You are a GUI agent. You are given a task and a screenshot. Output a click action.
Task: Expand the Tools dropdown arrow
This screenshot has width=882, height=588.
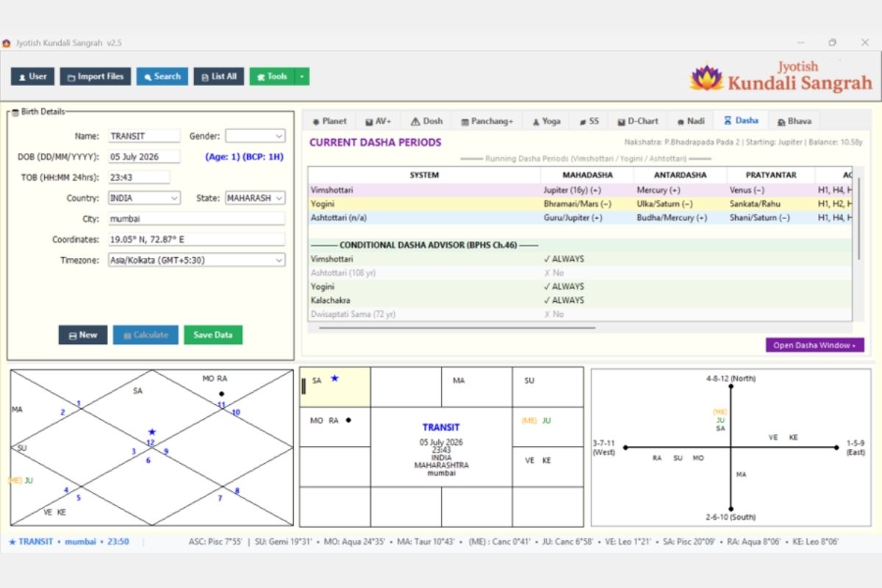302,76
